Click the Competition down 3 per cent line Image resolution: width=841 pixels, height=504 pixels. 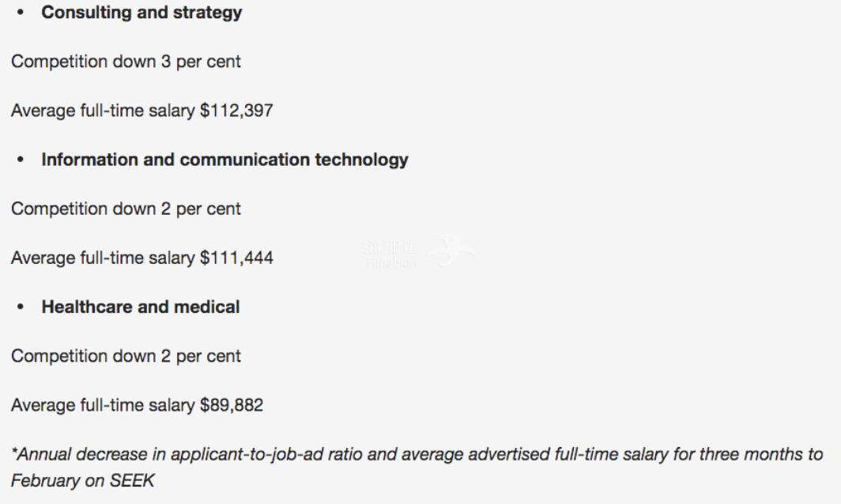(126, 62)
